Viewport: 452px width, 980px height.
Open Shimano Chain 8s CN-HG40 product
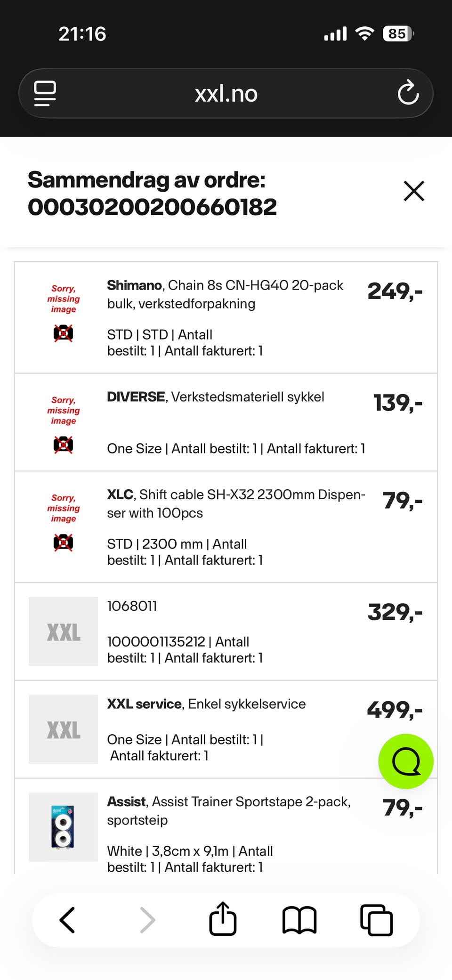point(225,294)
